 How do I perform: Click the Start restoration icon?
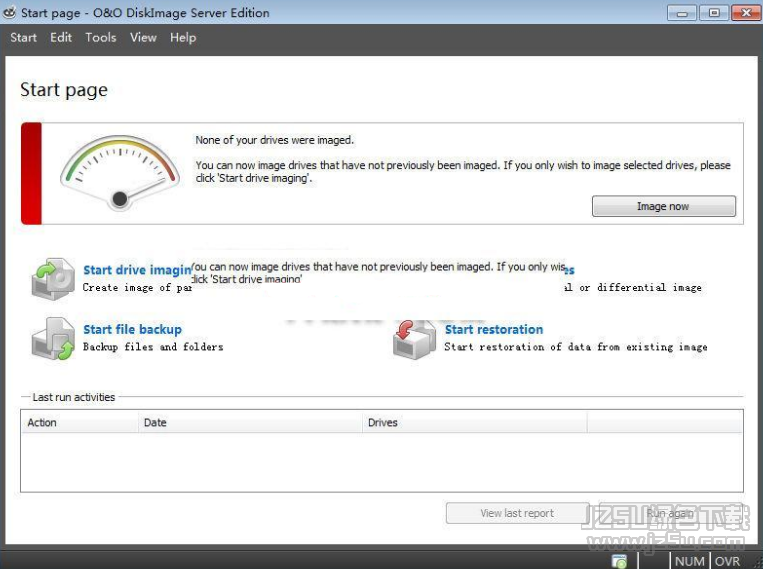pyautogui.click(x=414, y=339)
